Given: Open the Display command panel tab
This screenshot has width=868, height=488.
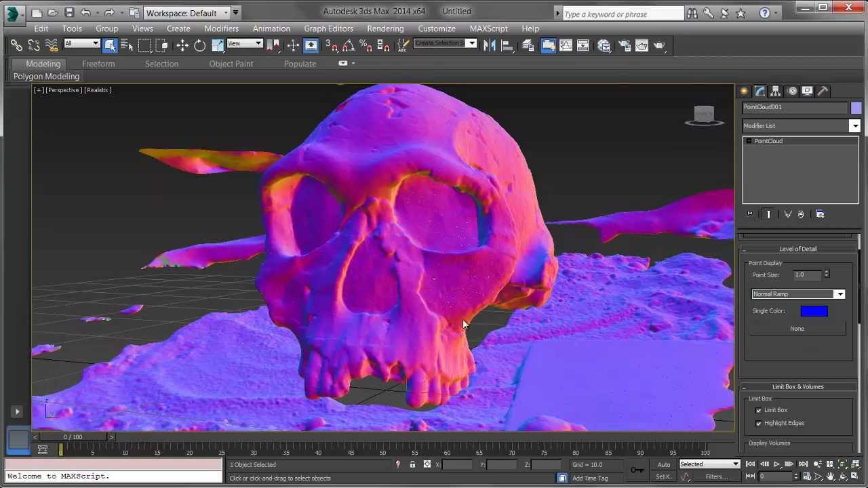Looking at the screenshot, I should click(807, 91).
